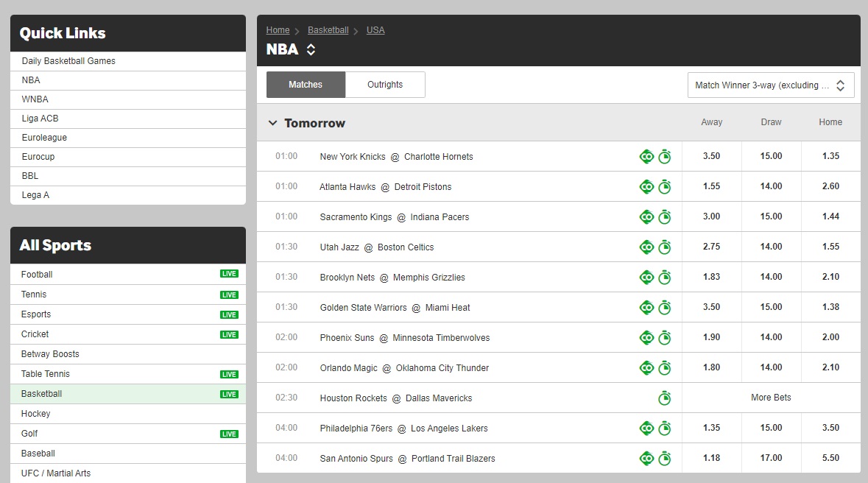Pick Nets away odds 1.83
The width and height of the screenshot is (868, 483).
point(712,277)
